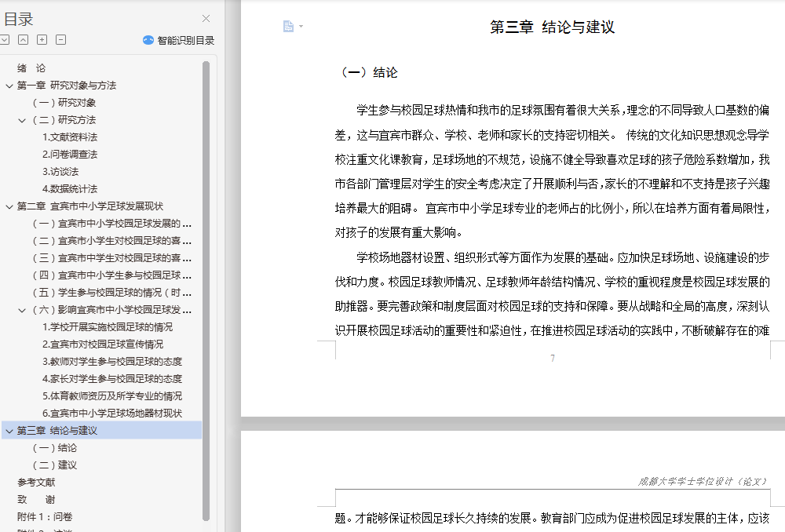The width and height of the screenshot is (785, 532).
Task: Close the 目录 navigation pane
Action: (206, 19)
